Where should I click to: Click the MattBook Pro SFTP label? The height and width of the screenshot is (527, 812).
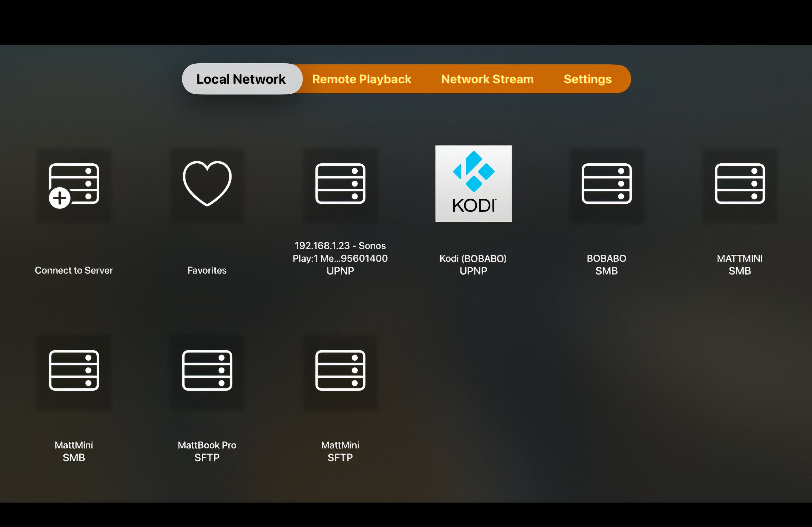(206, 451)
